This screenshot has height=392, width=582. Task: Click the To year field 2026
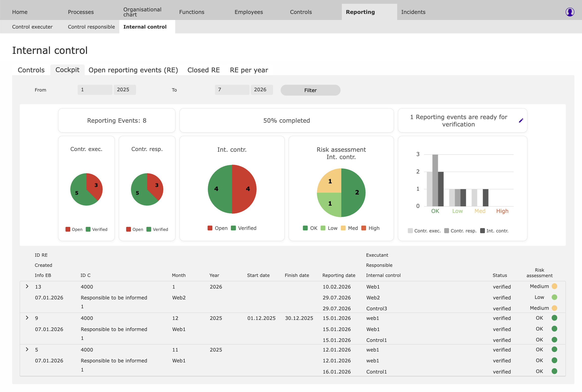[262, 90]
